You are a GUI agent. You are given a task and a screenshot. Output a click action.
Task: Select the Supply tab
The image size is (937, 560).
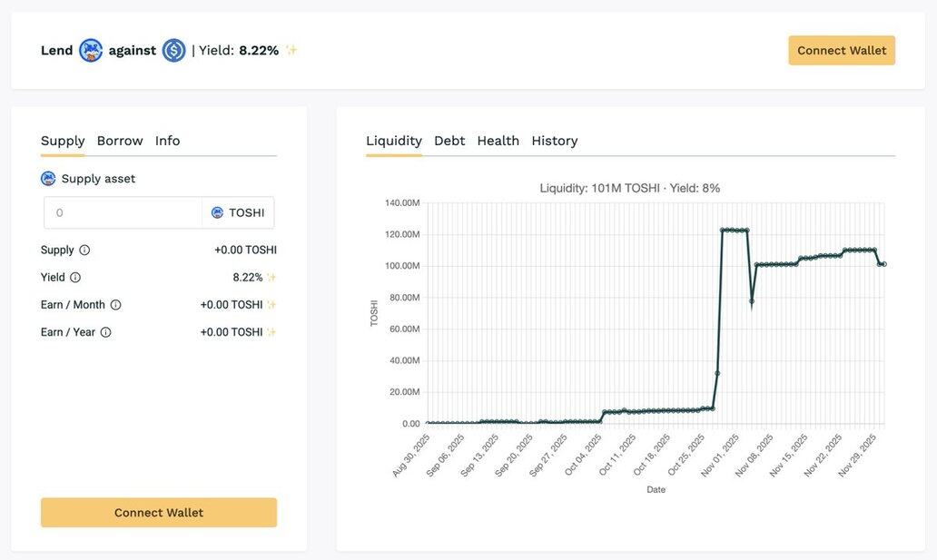click(63, 141)
